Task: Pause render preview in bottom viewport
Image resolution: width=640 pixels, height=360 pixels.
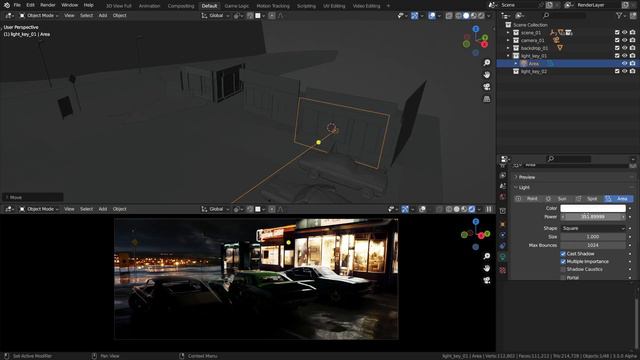Action: pyautogui.click(x=489, y=209)
